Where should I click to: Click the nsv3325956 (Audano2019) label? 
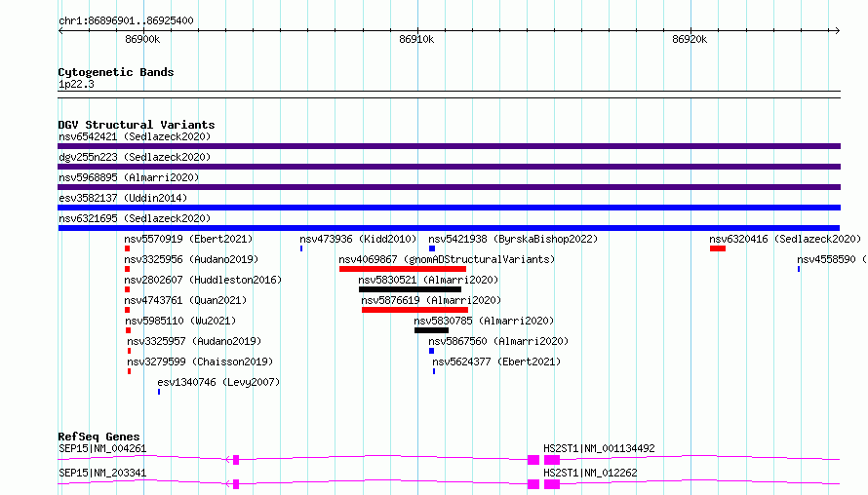(x=191, y=259)
